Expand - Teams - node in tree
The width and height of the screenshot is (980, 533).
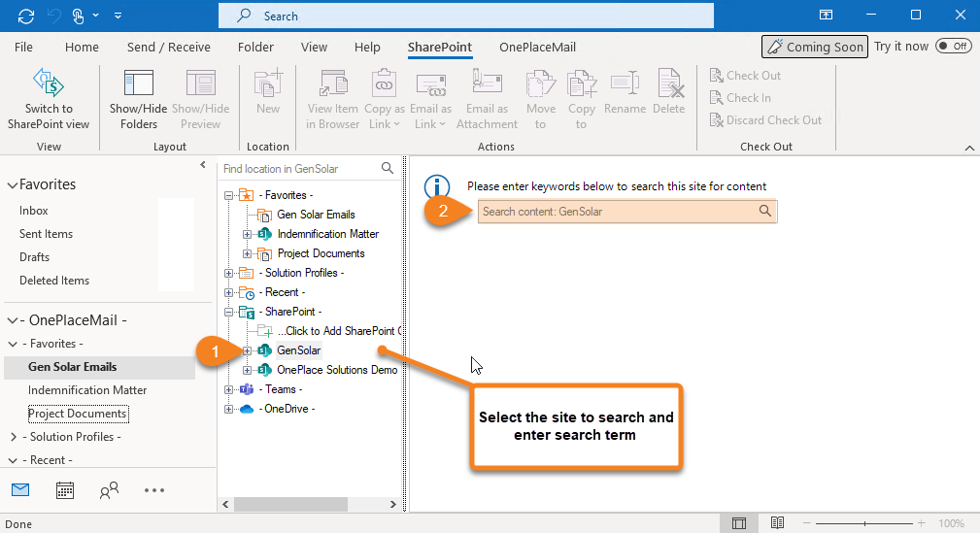(x=229, y=390)
